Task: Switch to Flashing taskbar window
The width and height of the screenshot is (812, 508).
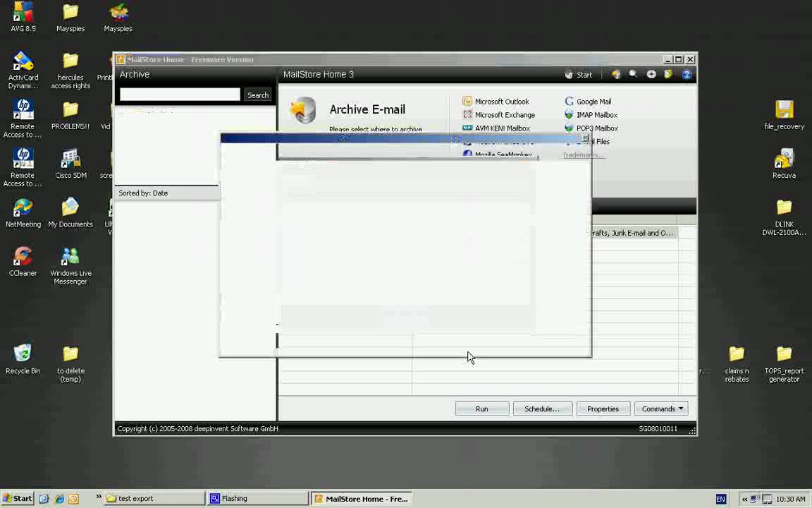Action: [258, 499]
